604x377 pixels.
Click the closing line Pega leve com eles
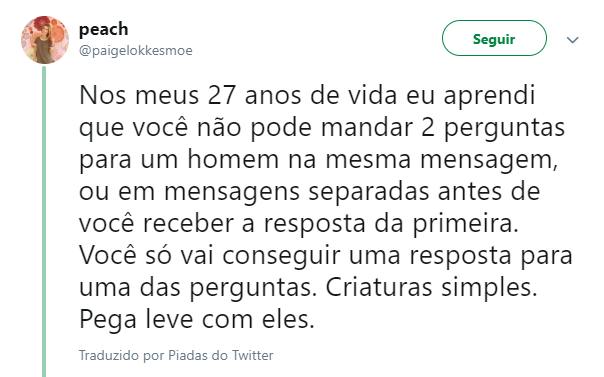197,320
